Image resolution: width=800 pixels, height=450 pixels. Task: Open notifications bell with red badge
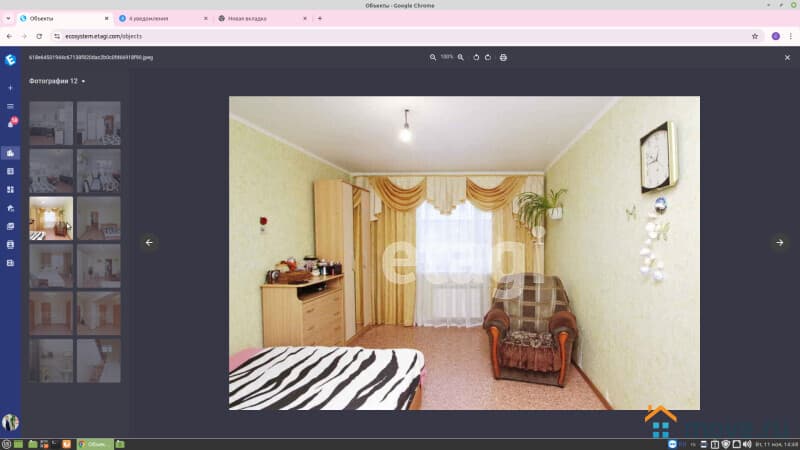[10, 124]
